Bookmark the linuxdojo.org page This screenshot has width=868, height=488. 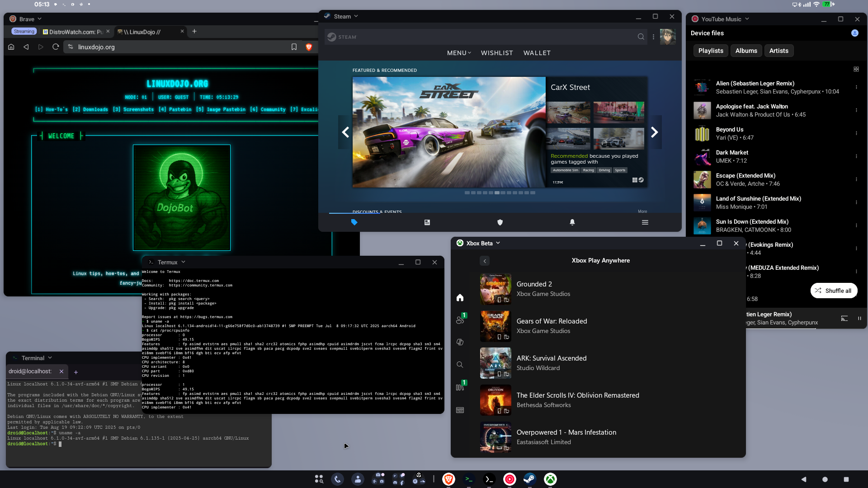294,47
